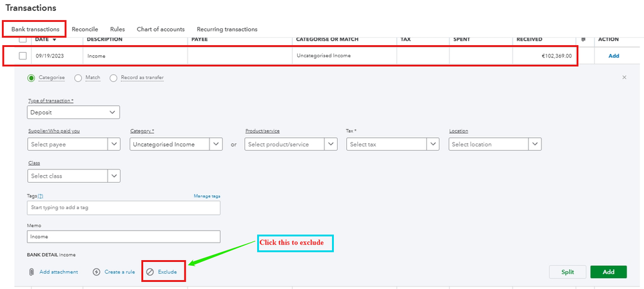The image size is (644, 289).
Task: Click the date 09/19/2023 cell
Action: (49, 56)
